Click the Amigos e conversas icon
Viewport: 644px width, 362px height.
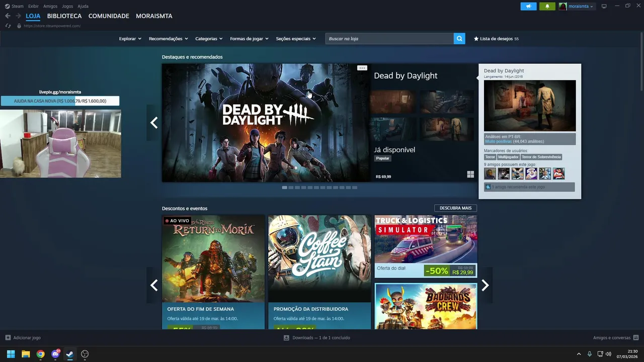point(636,338)
